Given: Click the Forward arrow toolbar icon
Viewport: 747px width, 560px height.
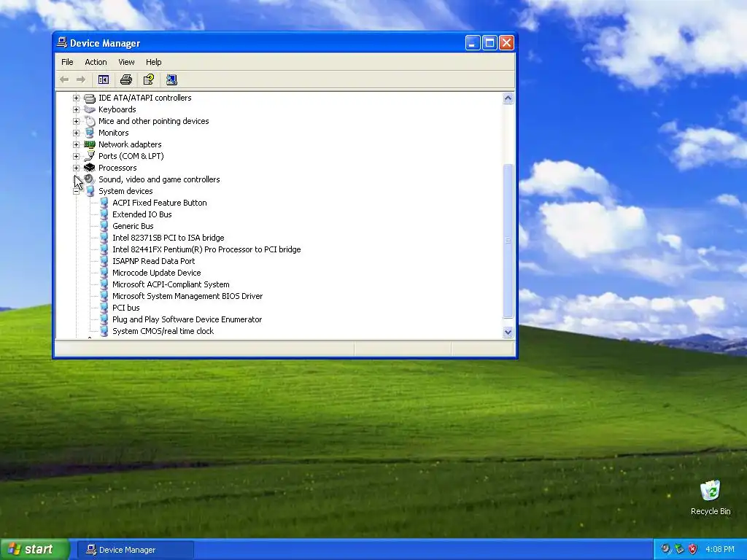Looking at the screenshot, I should 81,79.
